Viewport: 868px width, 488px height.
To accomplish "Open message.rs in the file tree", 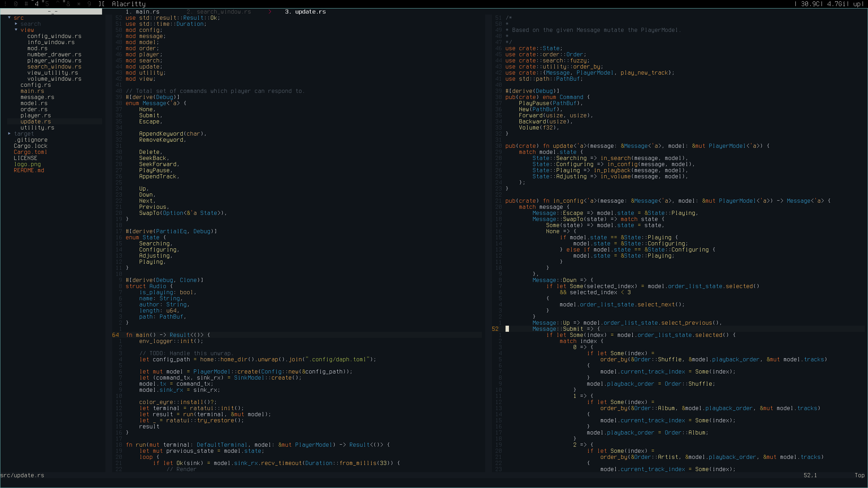I will [37, 97].
